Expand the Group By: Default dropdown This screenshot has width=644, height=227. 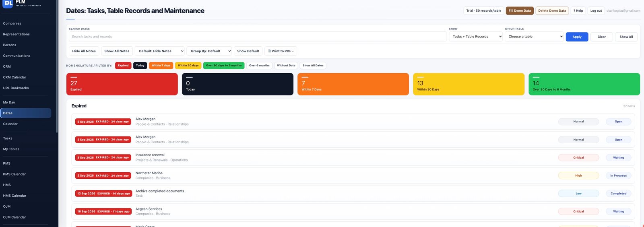(x=210, y=51)
